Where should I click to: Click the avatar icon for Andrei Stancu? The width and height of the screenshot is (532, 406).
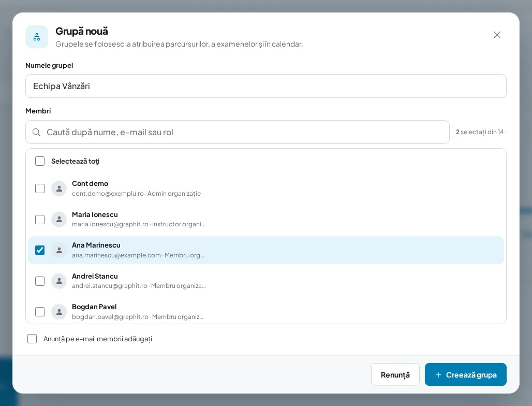coord(59,281)
